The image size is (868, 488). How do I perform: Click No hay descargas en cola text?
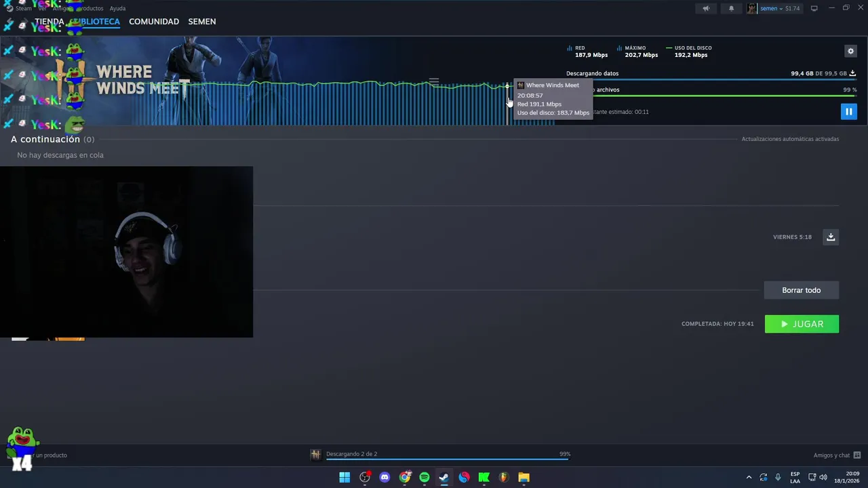[60, 155]
